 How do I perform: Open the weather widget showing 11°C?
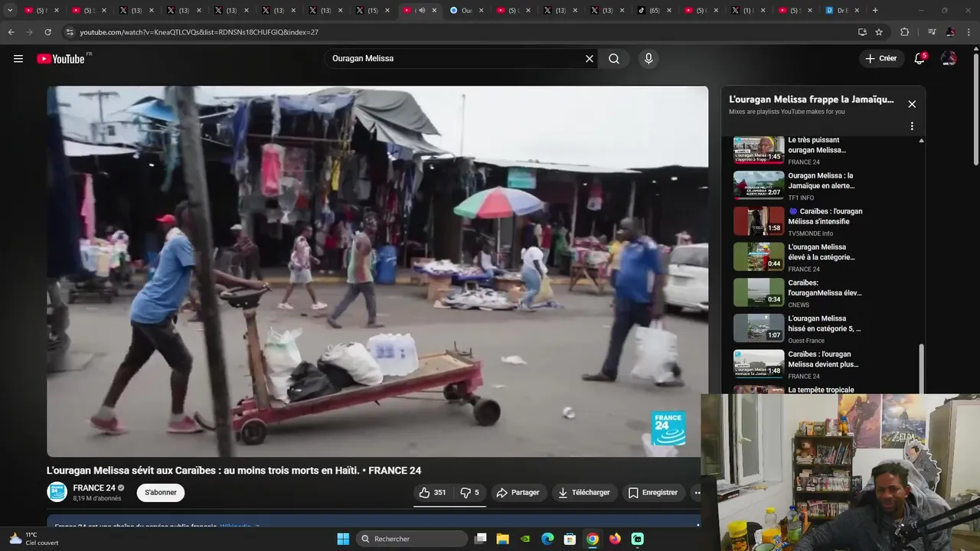(x=34, y=539)
